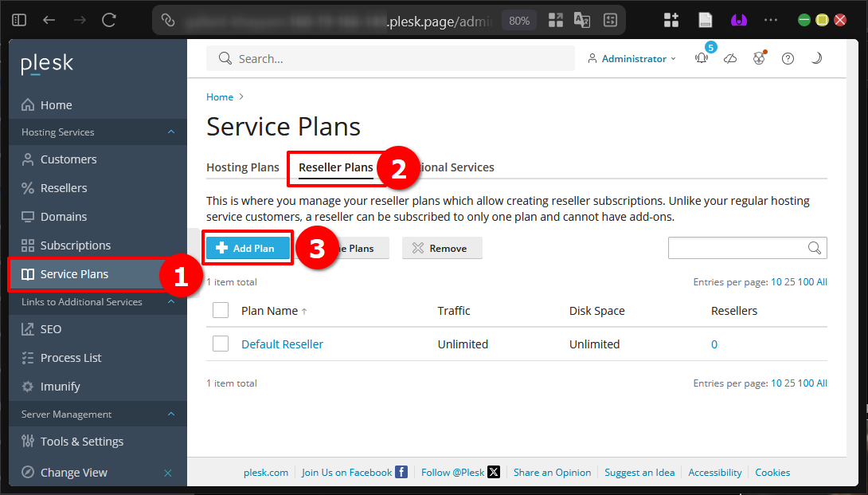Toggle the browser sidebar panel icon
868x495 pixels.
[19, 21]
